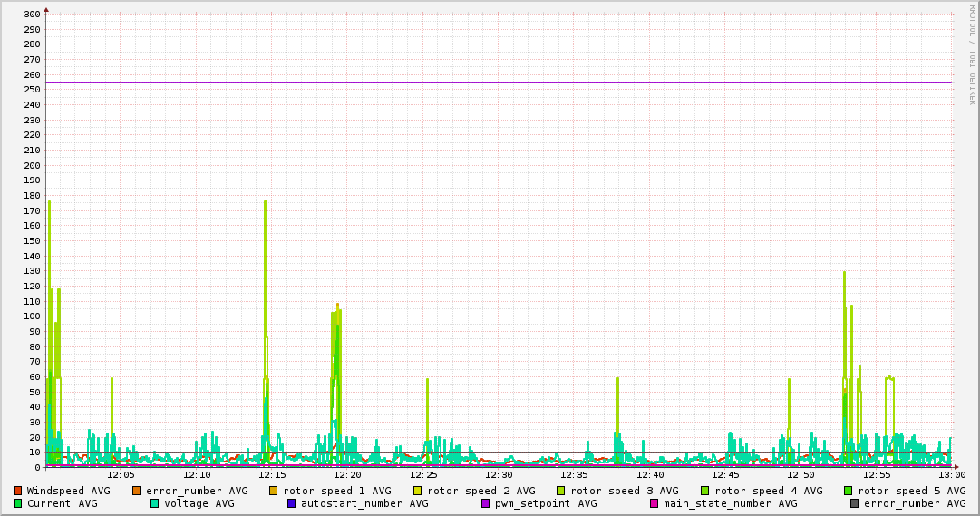Viewport: 980px width, 516px height.
Task: Click the 13:00 time axis label
Action: click(x=951, y=474)
